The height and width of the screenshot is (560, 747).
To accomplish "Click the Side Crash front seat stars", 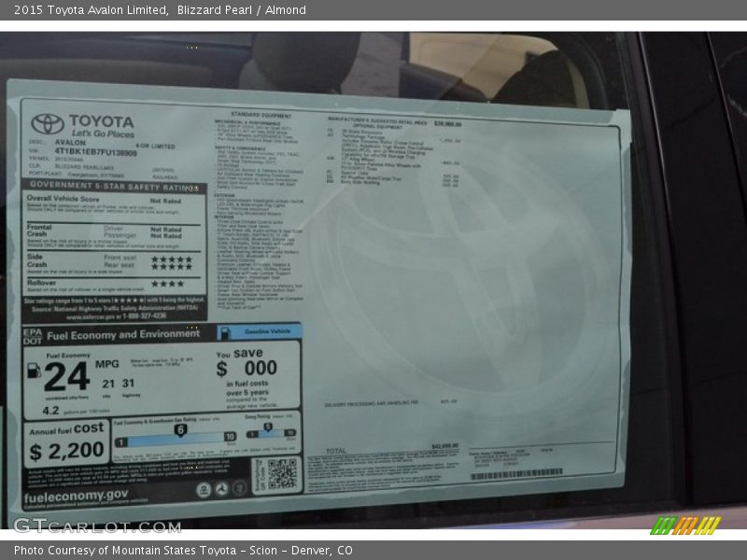I will [171, 259].
